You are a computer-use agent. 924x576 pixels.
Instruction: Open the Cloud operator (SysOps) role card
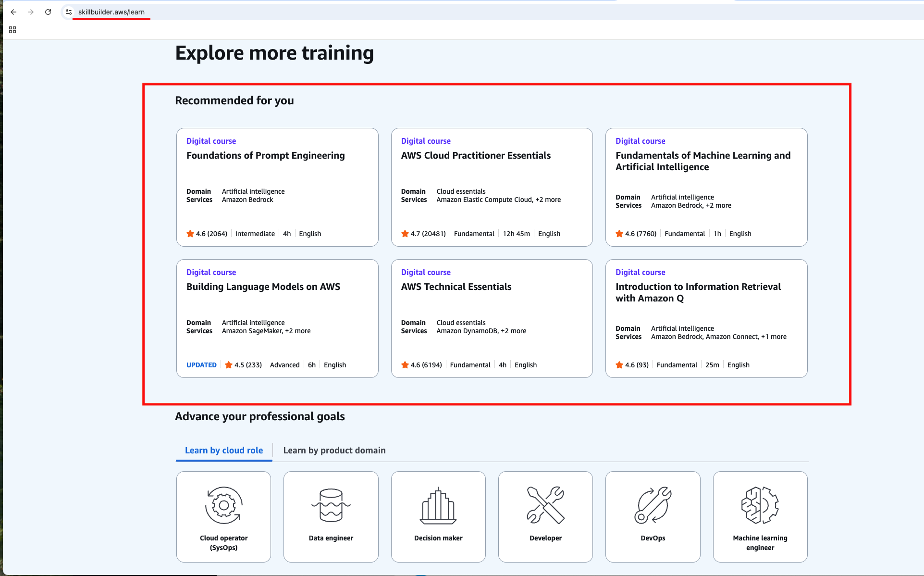223,516
